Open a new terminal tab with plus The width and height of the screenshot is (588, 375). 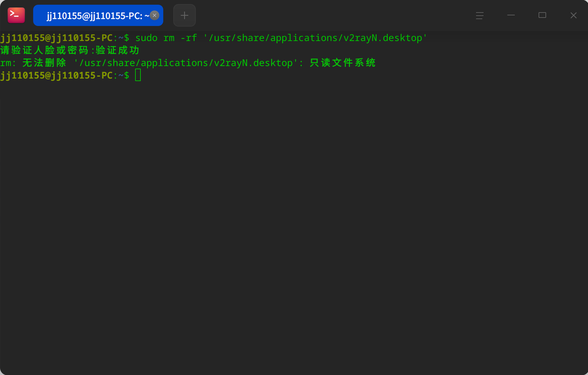pos(185,15)
